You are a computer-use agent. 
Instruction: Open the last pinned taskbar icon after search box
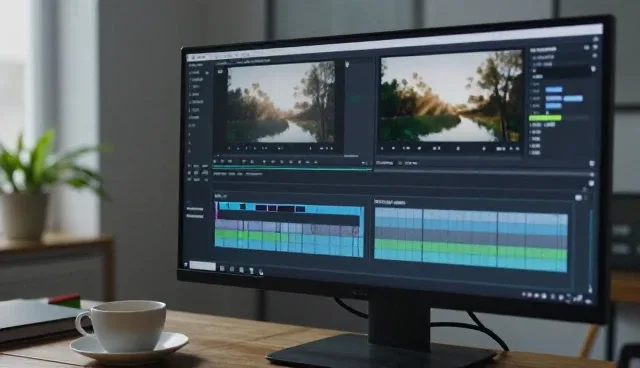coord(261,272)
